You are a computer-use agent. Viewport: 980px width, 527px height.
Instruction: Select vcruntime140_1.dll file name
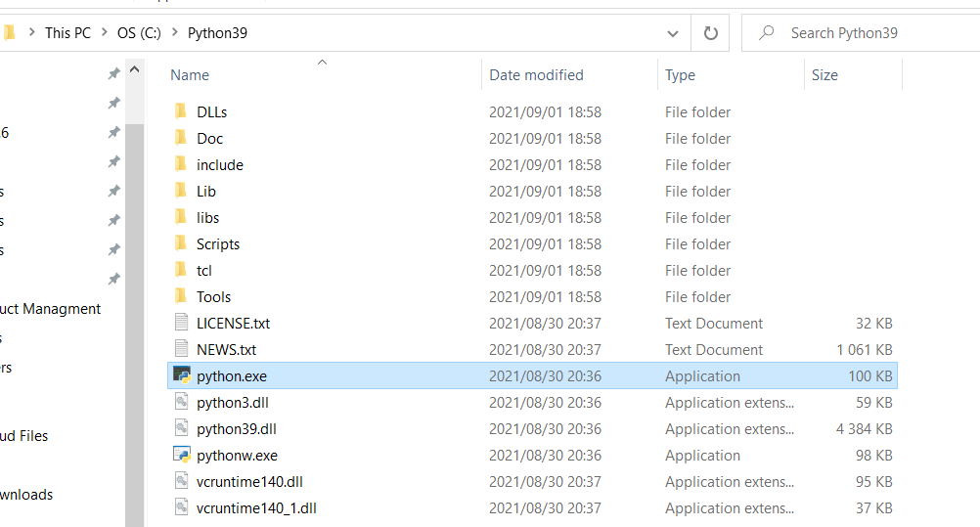(256, 507)
